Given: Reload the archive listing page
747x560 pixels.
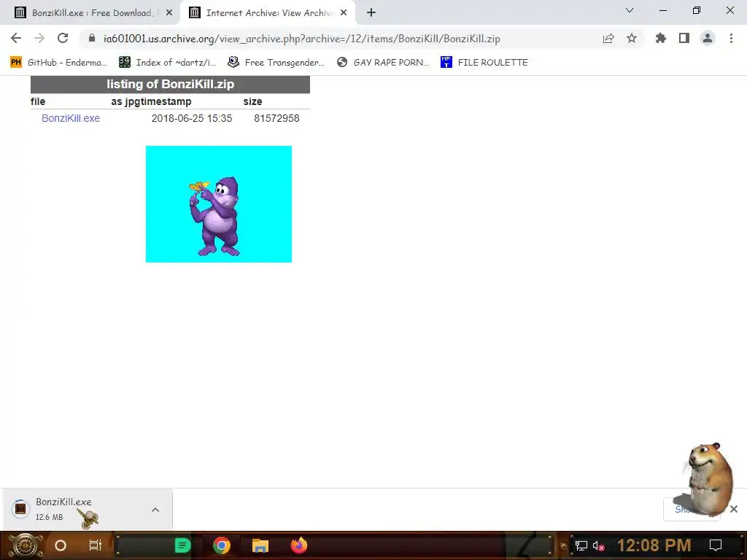Looking at the screenshot, I should tap(63, 38).
